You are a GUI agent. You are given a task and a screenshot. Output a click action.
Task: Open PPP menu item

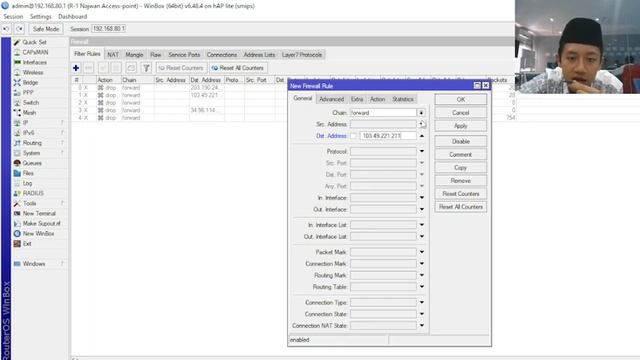[28, 93]
